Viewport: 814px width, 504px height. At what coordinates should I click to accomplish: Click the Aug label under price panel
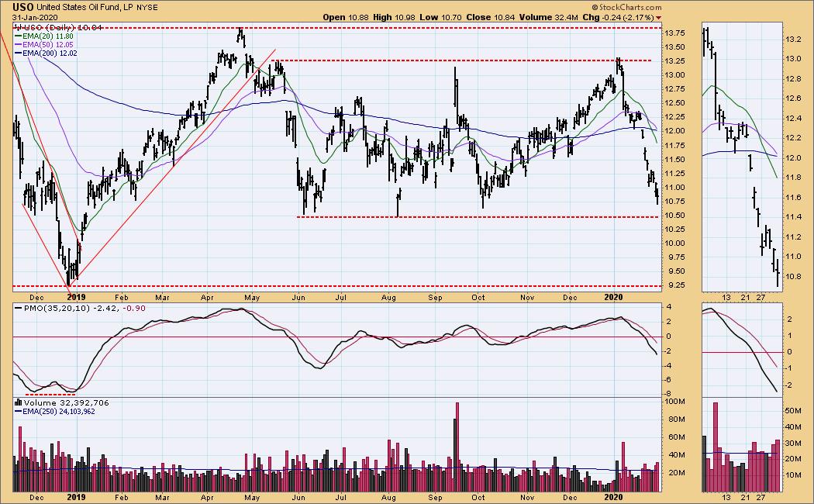[388, 298]
